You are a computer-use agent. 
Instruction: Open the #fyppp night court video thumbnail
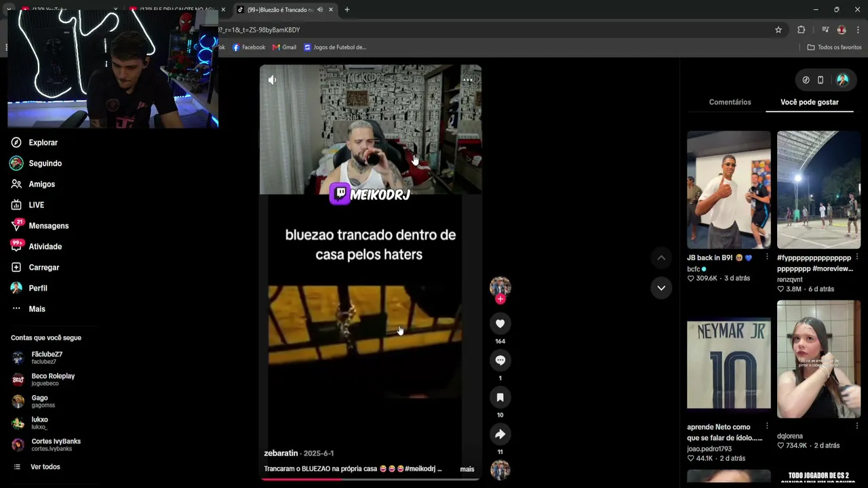(x=818, y=190)
